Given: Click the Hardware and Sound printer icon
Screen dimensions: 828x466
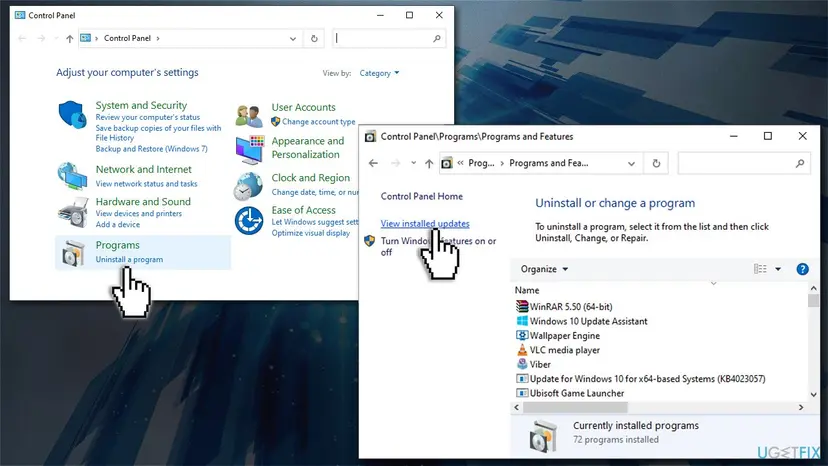Looking at the screenshot, I should (x=72, y=212).
